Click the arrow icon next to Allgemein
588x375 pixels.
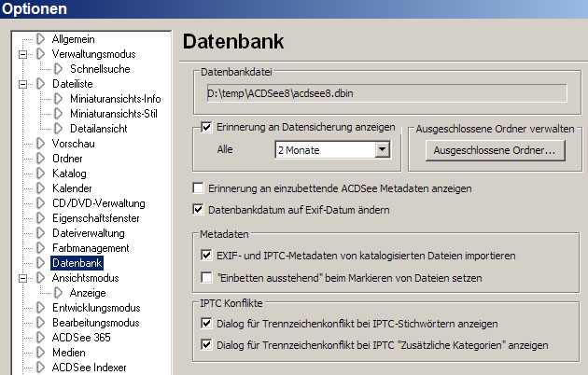click(41, 39)
